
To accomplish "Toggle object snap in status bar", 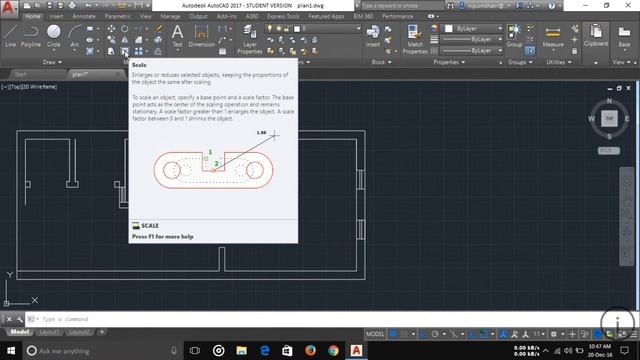I will pos(484,334).
